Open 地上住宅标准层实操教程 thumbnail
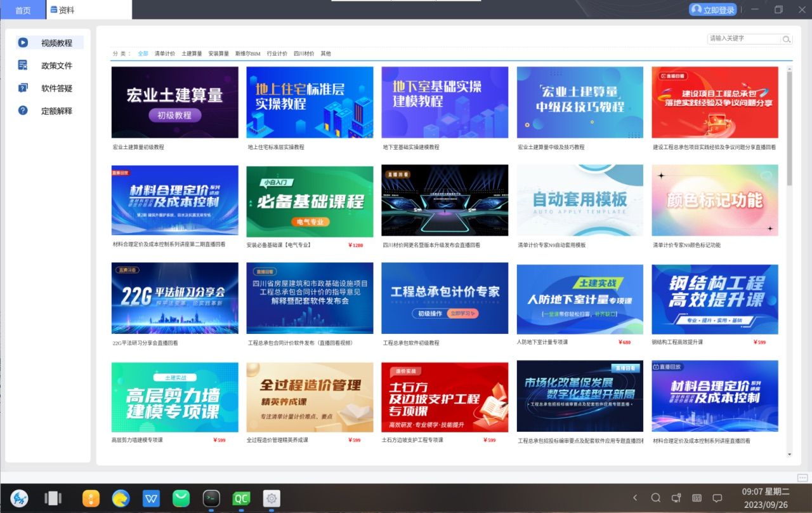 (310, 102)
